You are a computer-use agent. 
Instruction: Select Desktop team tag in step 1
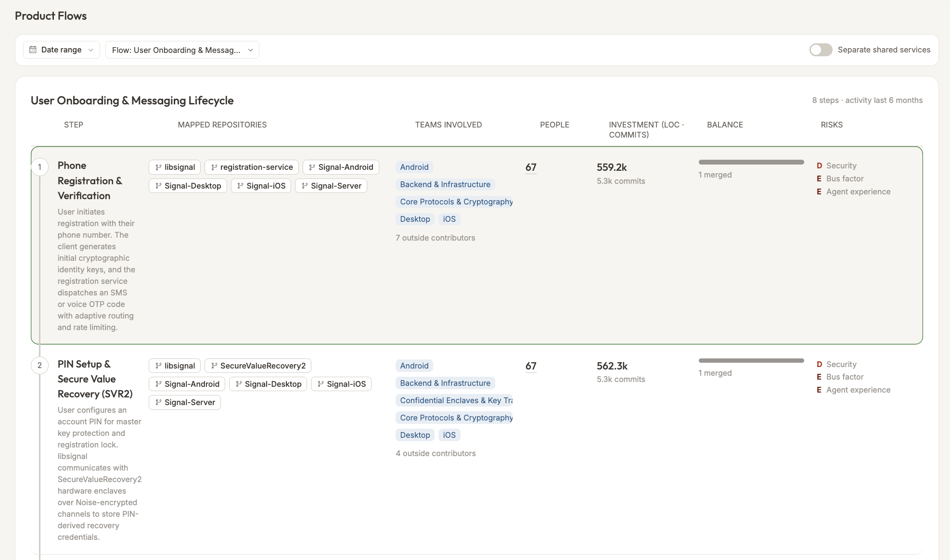(x=415, y=219)
